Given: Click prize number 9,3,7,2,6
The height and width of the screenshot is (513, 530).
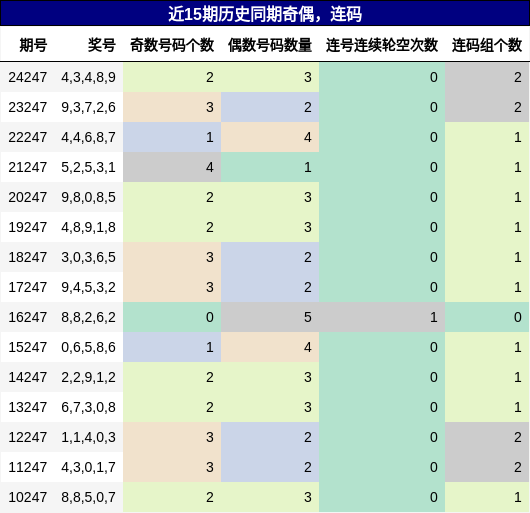Looking at the screenshot, I should point(89,107).
